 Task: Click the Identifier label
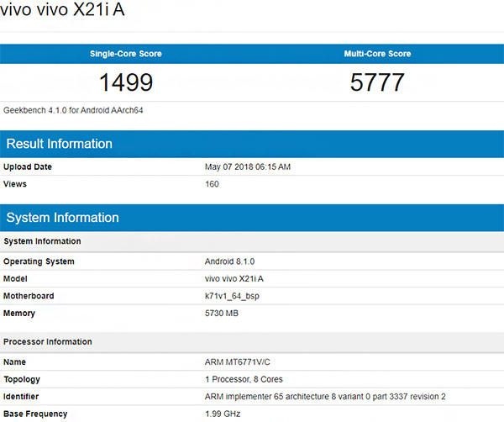click(21, 397)
